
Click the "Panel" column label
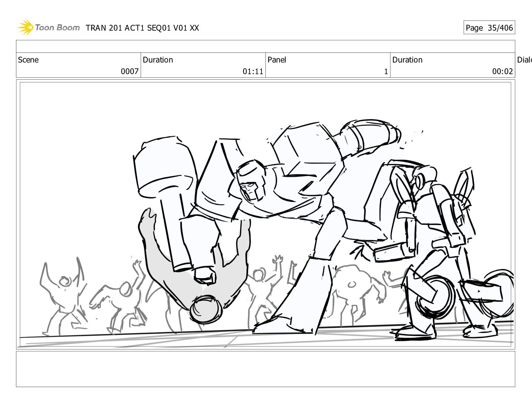click(x=277, y=60)
